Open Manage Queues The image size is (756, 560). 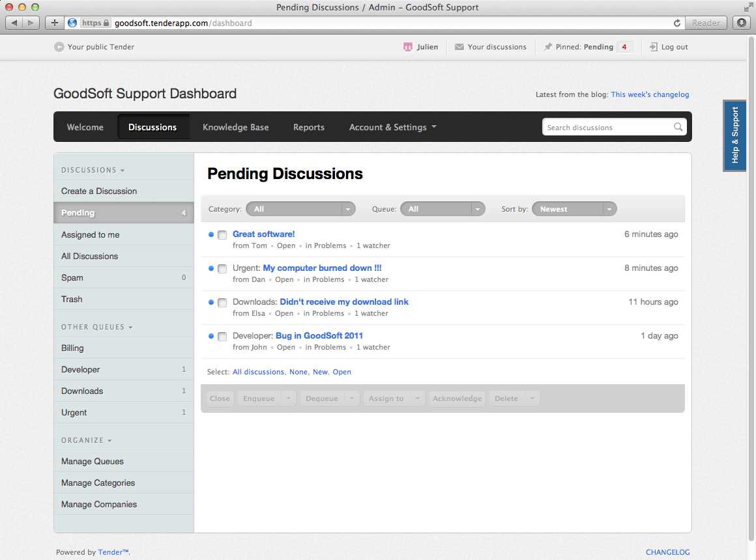(124, 461)
